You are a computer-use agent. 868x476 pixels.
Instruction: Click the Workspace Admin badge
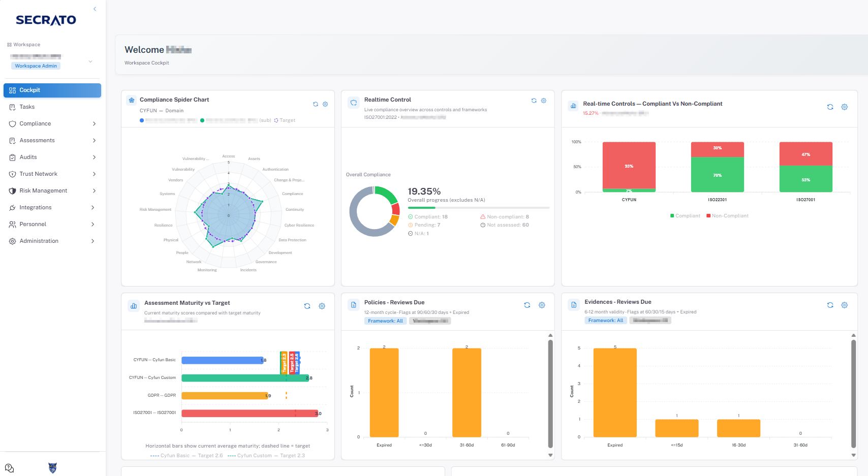(36, 66)
